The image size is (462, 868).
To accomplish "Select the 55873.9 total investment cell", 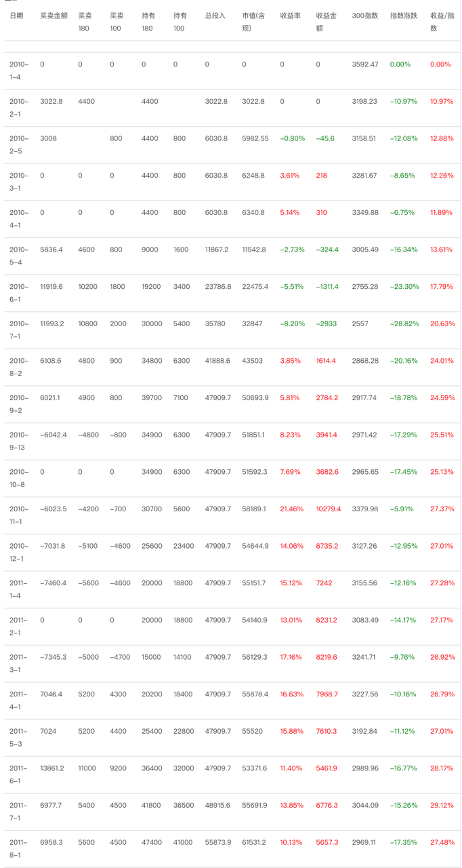I will 217,842.
